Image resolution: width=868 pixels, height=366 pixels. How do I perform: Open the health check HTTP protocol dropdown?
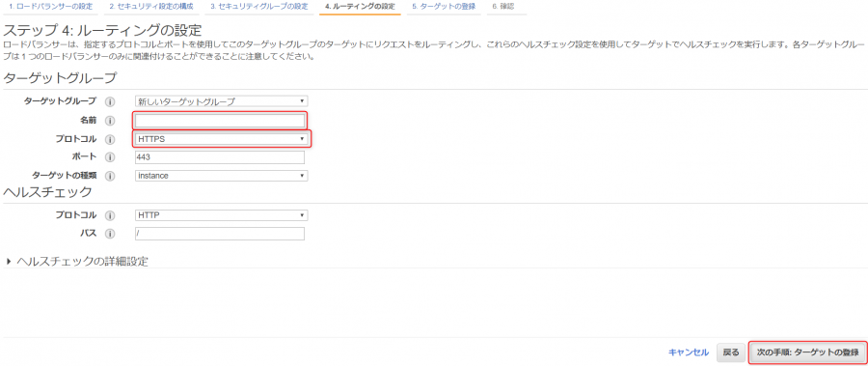click(x=222, y=215)
